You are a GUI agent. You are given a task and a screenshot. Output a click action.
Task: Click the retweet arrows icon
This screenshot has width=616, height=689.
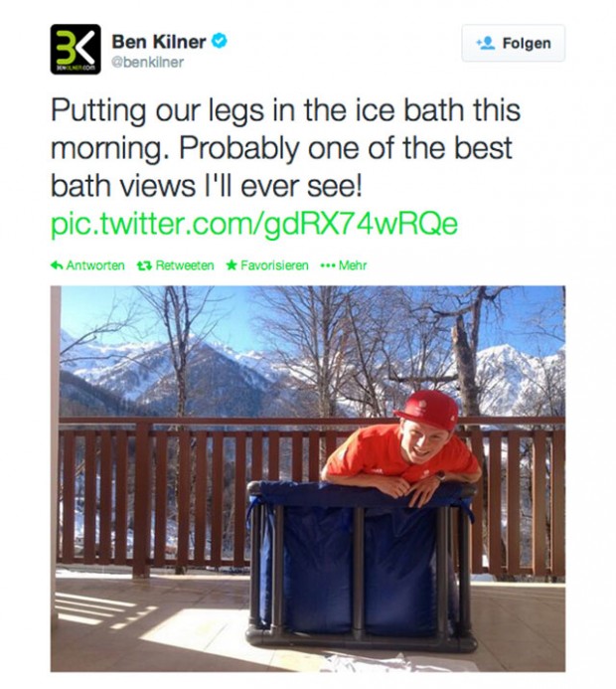[x=144, y=265]
